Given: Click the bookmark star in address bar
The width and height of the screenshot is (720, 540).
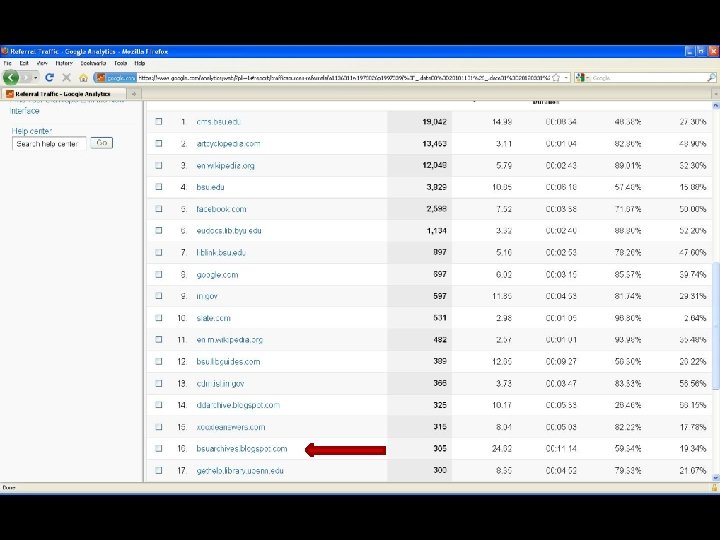Looking at the screenshot, I should [x=556, y=78].
